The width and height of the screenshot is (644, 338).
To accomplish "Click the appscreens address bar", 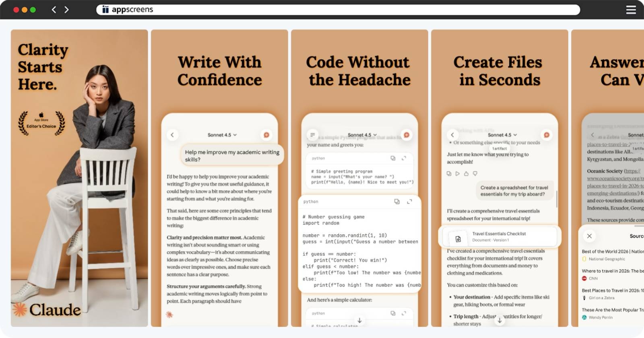I will [338, 10].
